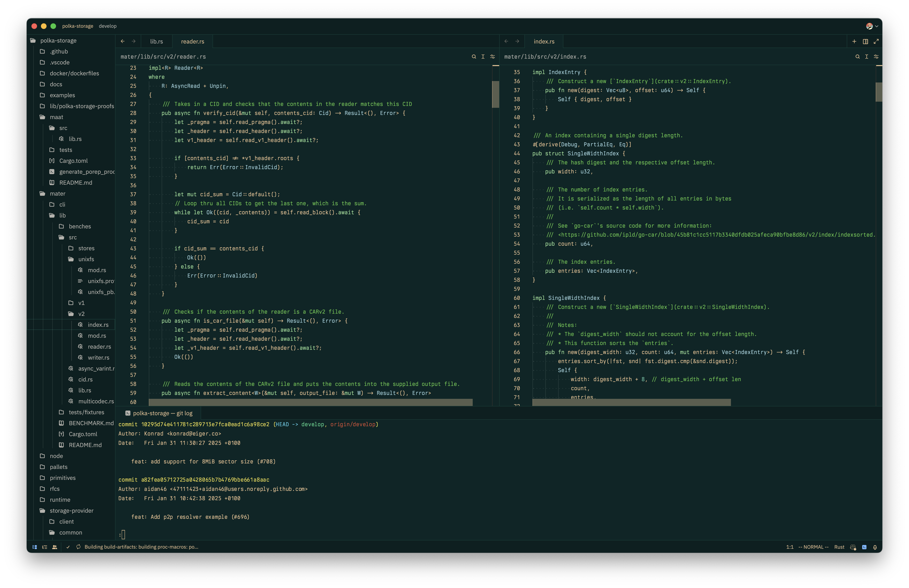Open editor controls for index.rs pane

(876, 57)
